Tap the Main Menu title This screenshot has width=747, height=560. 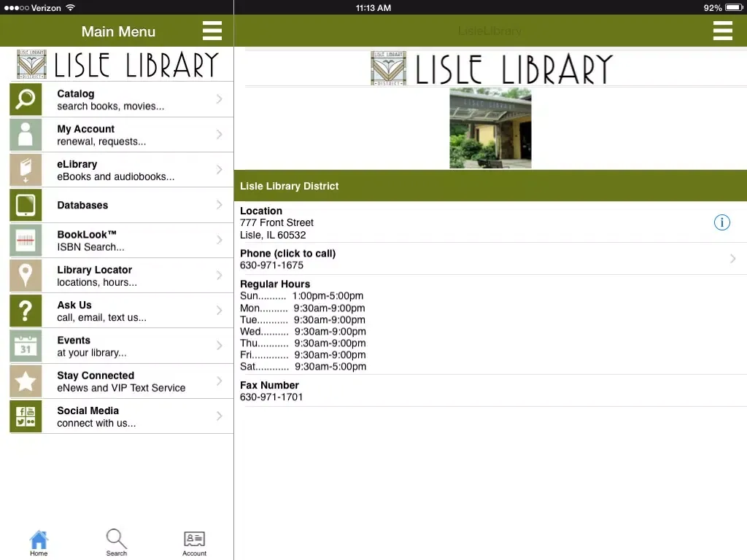coord(118,31)
